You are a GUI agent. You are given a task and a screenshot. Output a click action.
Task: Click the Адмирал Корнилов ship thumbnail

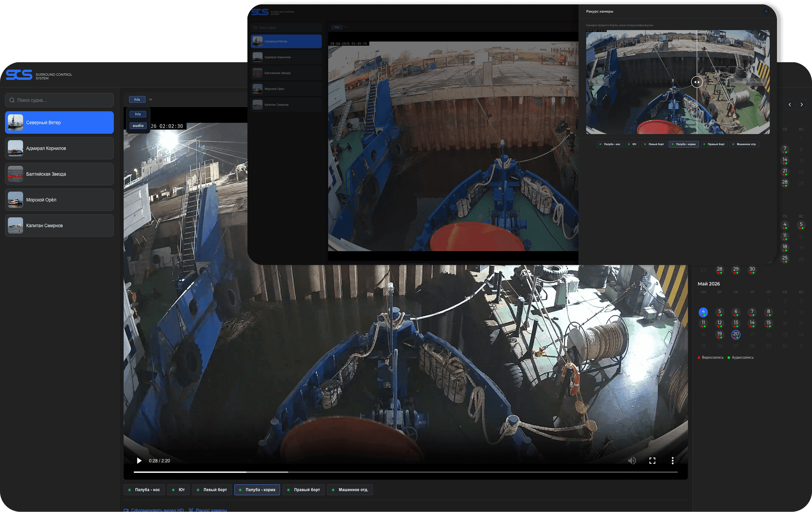15,148
